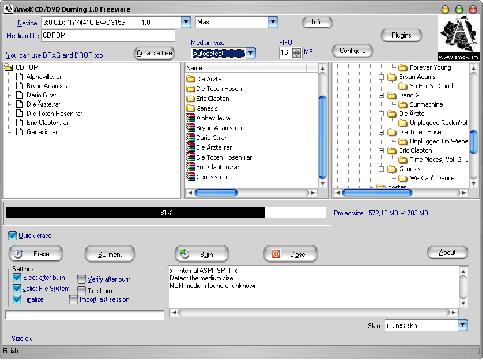
Task: Select Eric Clapton.rar in the compilation tree
Action: (x=48, y=123)
